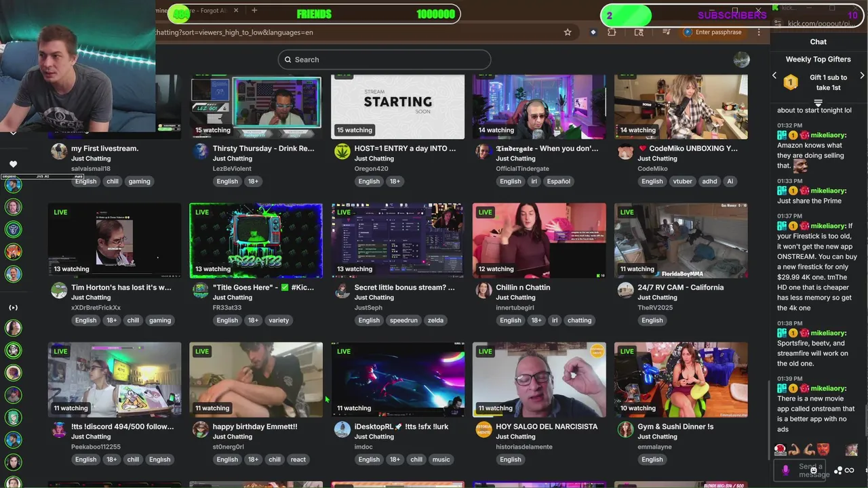
Task: Open emmalayne channel avatar
Action: point(625,429)
